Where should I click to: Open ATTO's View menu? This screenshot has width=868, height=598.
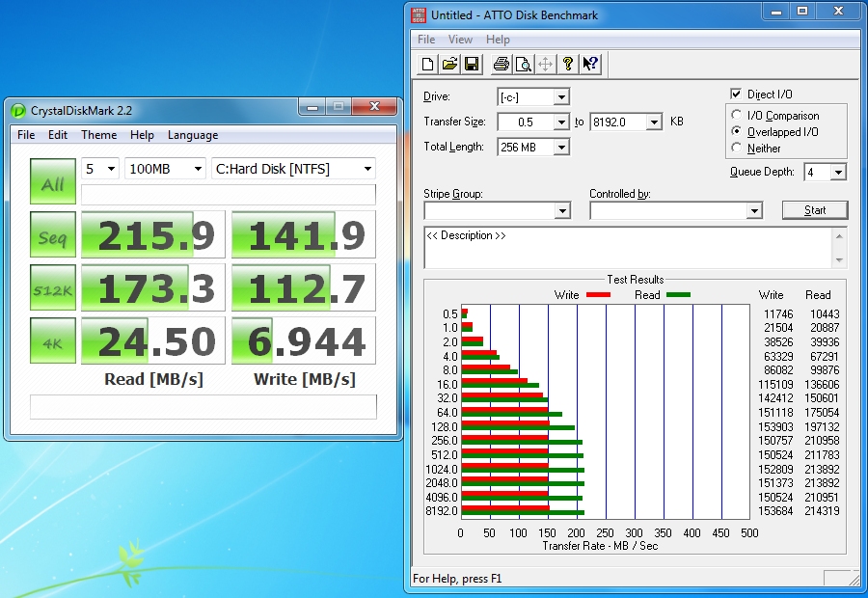460,40
